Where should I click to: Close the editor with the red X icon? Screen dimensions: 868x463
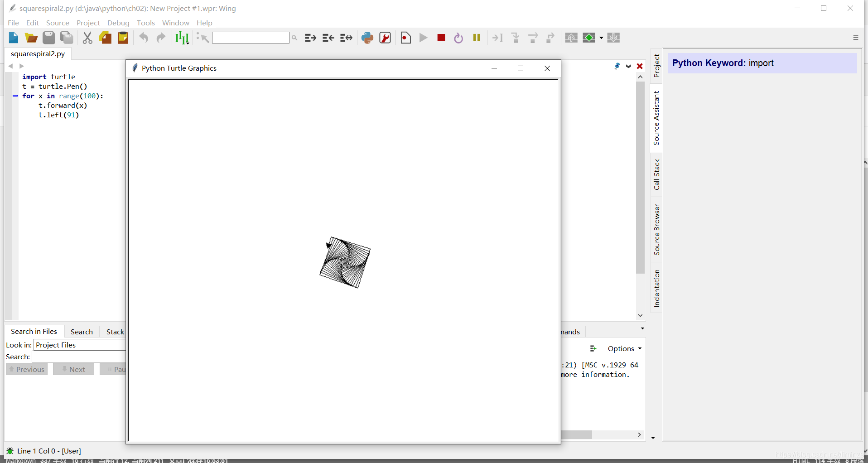click(640, 66)
